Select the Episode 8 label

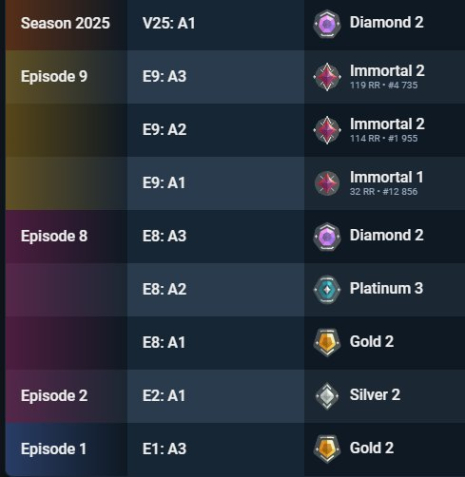pos(54,236)
